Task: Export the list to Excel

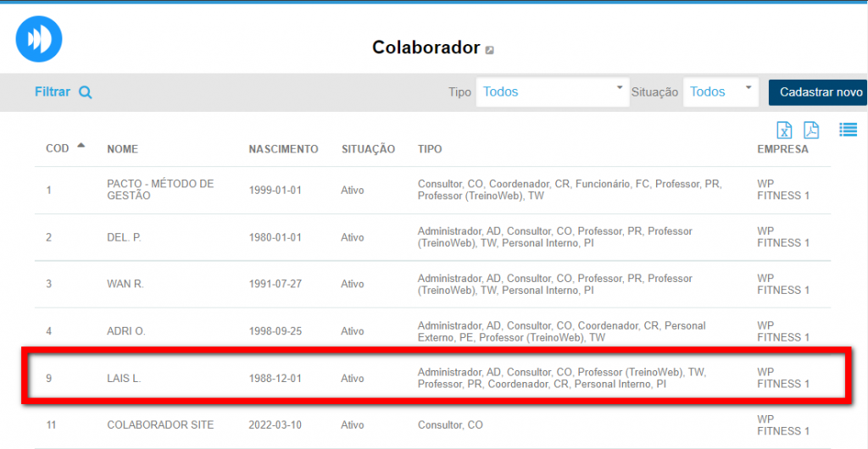Action: [784, 130]
